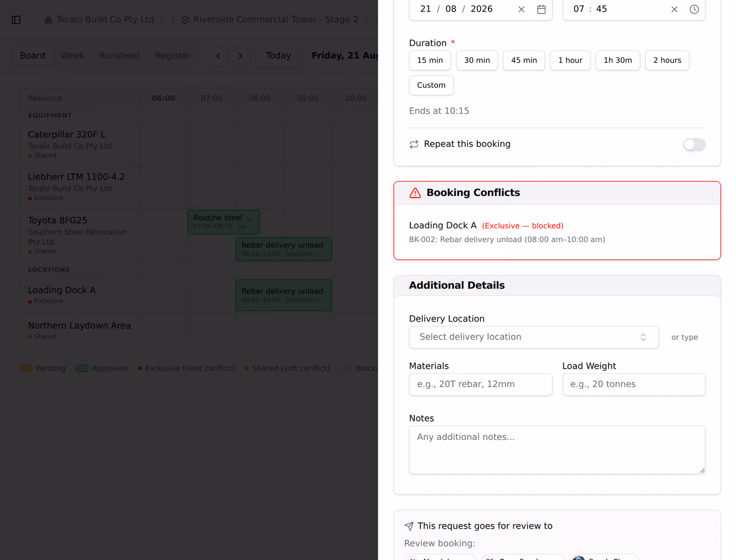Screen dimensions: 736x560
Task: Focus the Materials input field
Action: [x=481, y=384]
